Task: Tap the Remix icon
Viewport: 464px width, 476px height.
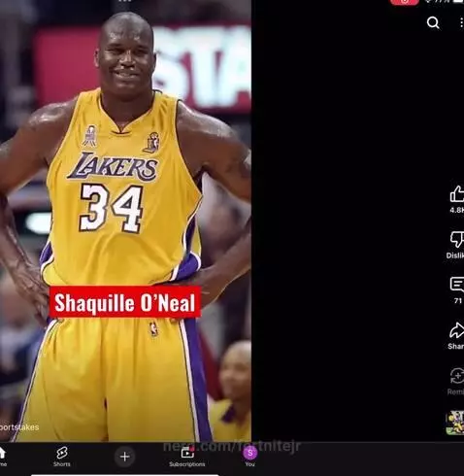Action: [457, 376]
